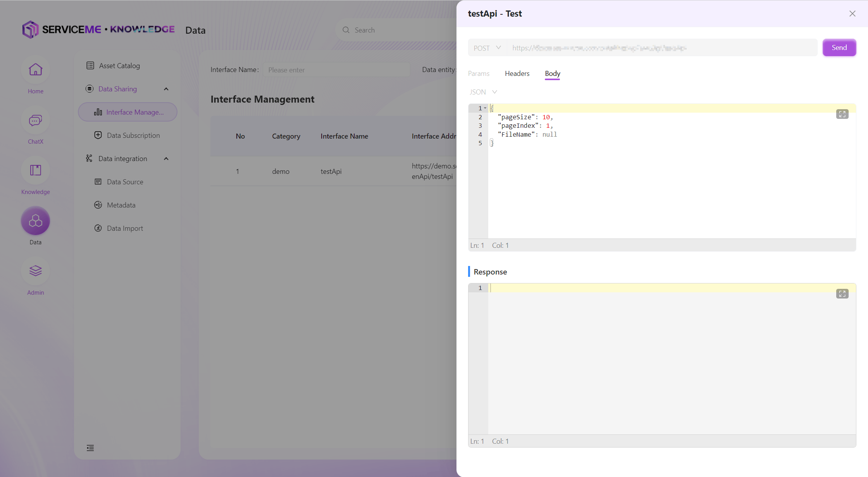This screenshot has width=868, height=477.
Task: Open the Home icon in sidebar
Action: tap(35, 70)
